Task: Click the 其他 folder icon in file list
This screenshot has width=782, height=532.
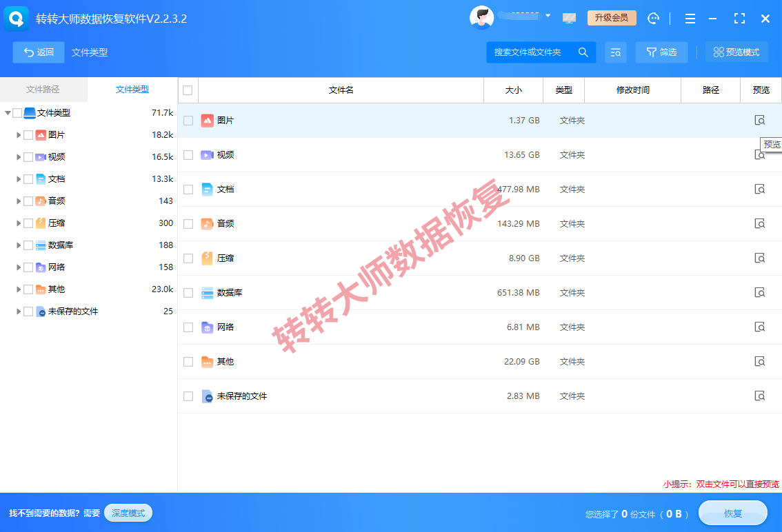Action: [x=207, y=362]
